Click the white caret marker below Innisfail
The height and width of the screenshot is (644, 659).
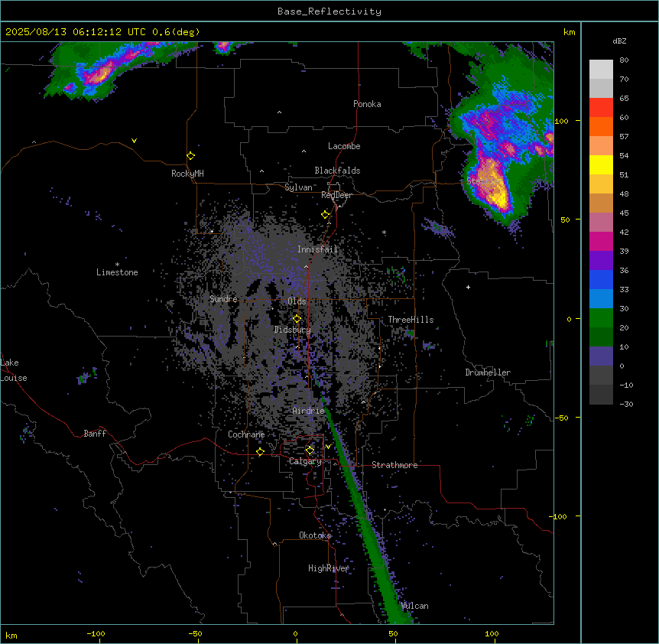pos(306,267)
